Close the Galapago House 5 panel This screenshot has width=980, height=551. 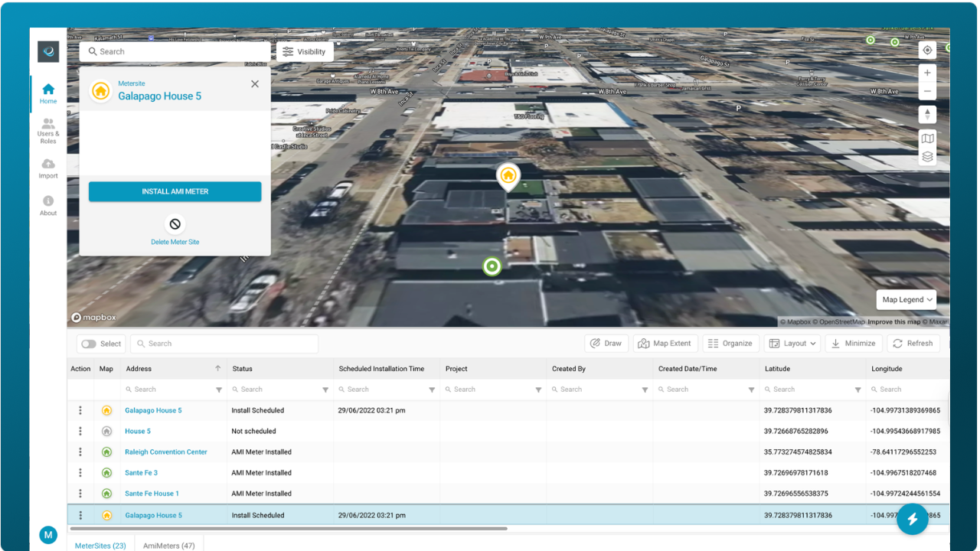(255, 84)
